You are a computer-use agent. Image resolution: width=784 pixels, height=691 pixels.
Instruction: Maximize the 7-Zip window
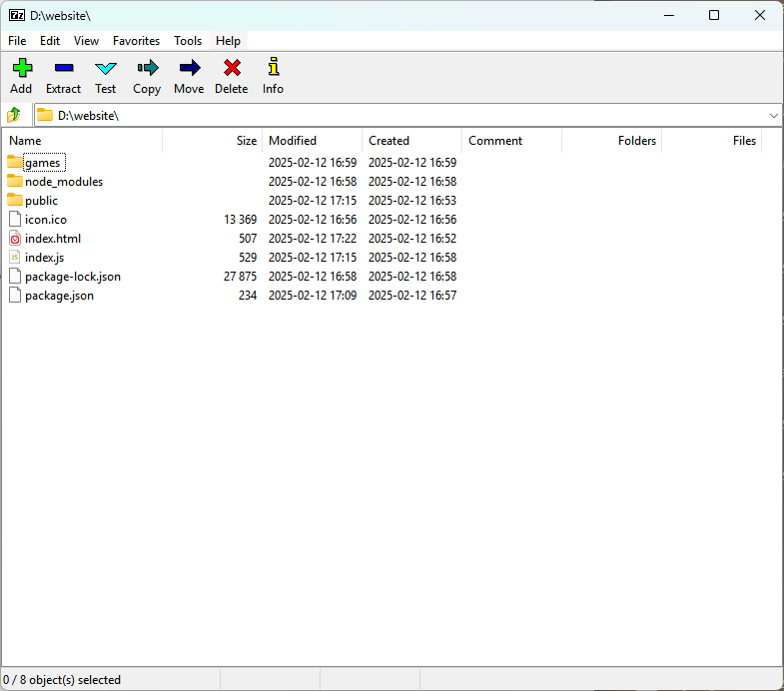pyautogui.click(x=714, y=15)
